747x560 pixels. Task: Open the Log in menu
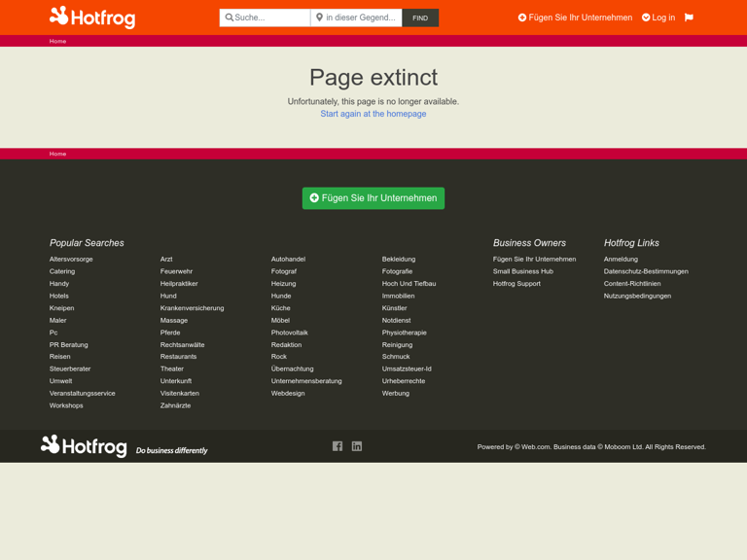click(658, 17)
